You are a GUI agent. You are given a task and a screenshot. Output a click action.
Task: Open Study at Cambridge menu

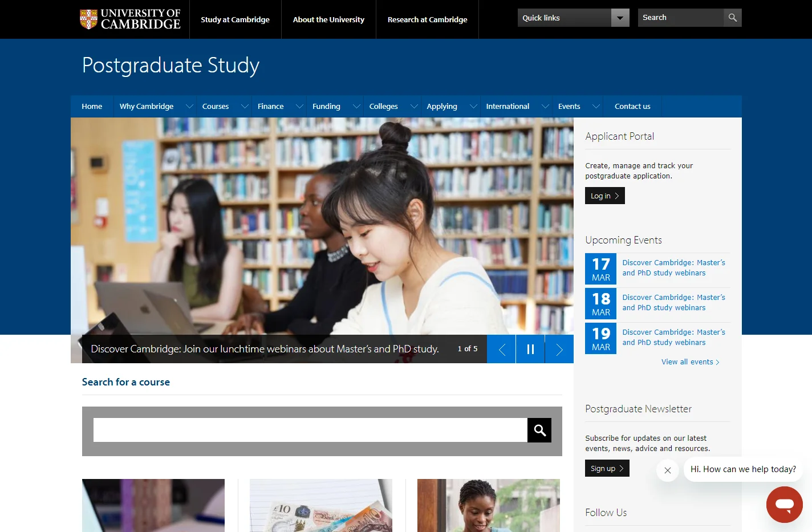pyautogui.click(x=235, y=19)
